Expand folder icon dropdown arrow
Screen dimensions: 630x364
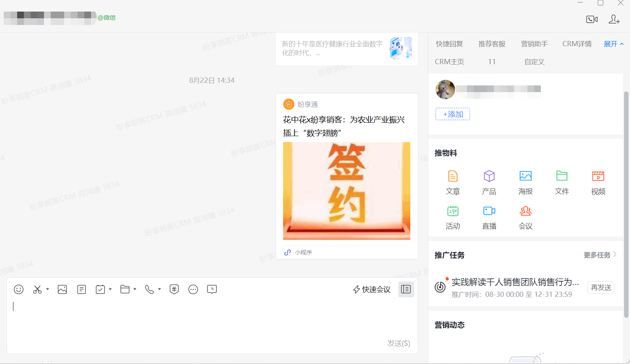(135, 289)
